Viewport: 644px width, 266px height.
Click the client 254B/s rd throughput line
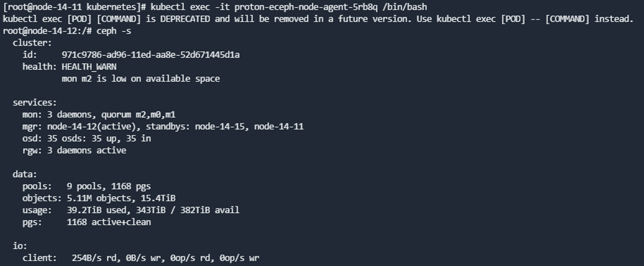[x=141, y=258]
